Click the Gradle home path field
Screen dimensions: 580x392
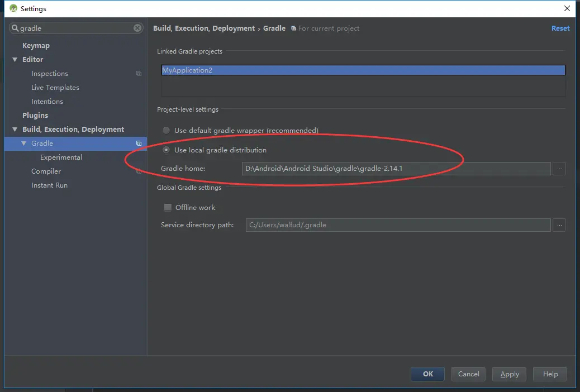[396, 169]
